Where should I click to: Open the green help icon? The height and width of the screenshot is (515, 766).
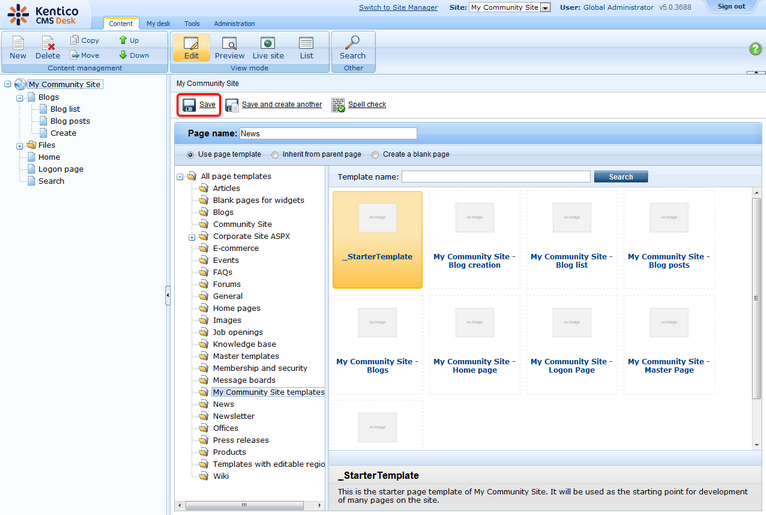tap(755, 49)
